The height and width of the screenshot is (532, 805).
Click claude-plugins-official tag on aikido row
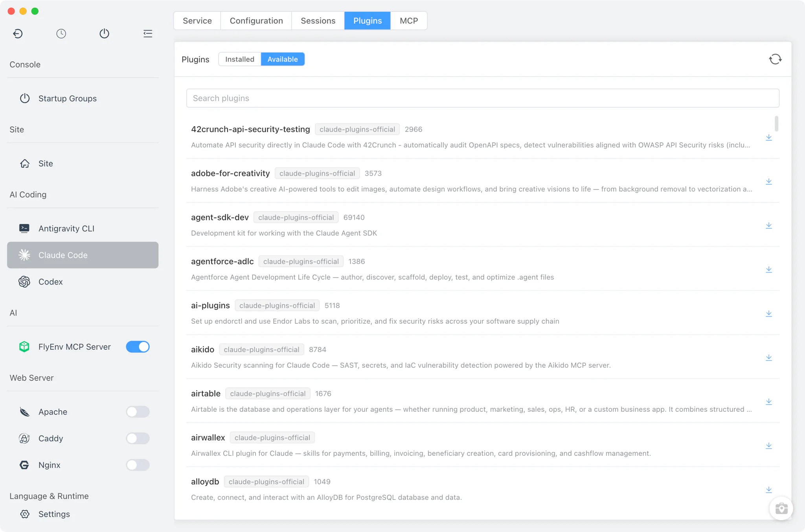tap(261, 349)
